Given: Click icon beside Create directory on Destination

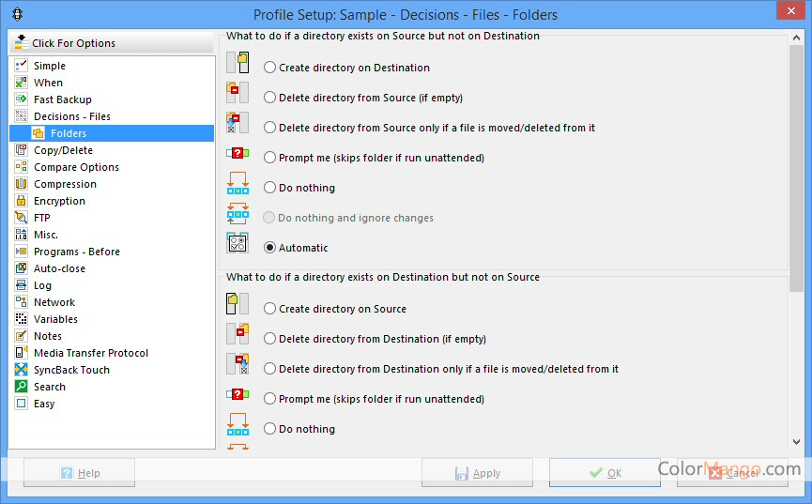Looking at the screenshot, I should click(237, 63).
